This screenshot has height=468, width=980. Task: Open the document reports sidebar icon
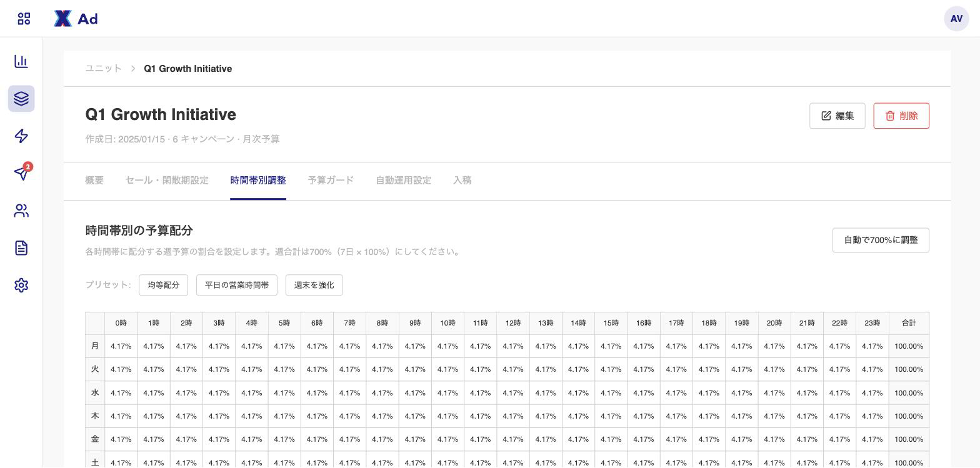click(x=21, y=248)
